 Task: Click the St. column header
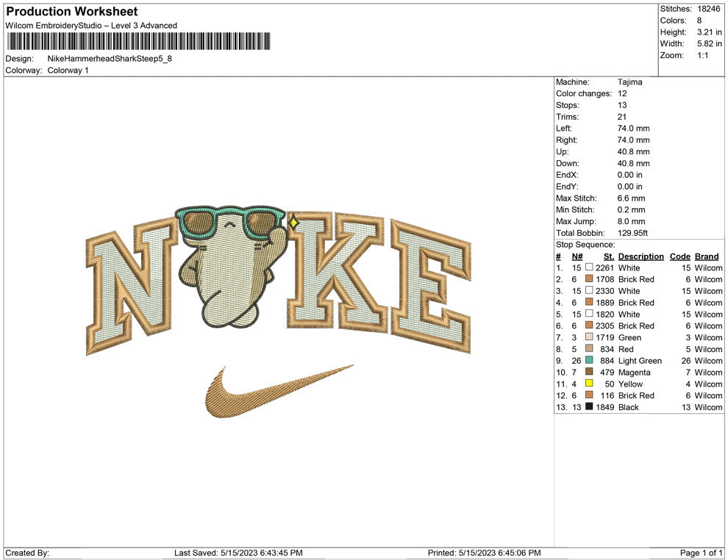click(x=609, y=256)
